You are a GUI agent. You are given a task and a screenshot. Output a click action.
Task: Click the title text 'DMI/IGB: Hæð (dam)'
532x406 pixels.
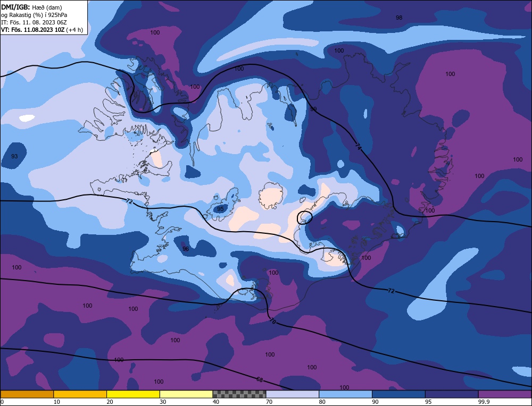tap(31, 7)
